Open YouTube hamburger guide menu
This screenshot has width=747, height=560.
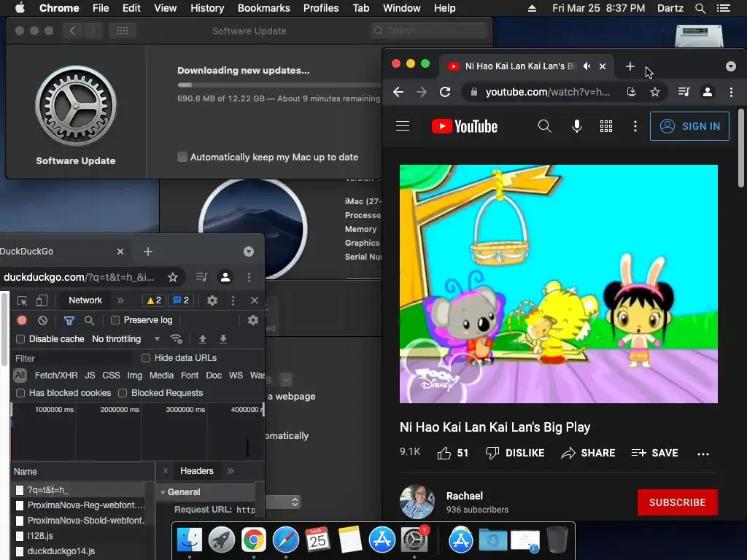[403, 126]
